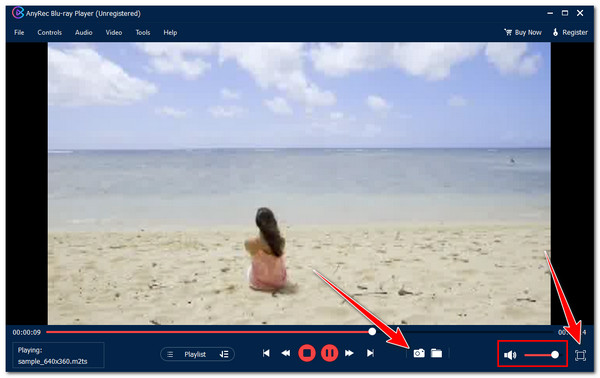
Task: Open the Help menu
Action: (x=170, y=33)
